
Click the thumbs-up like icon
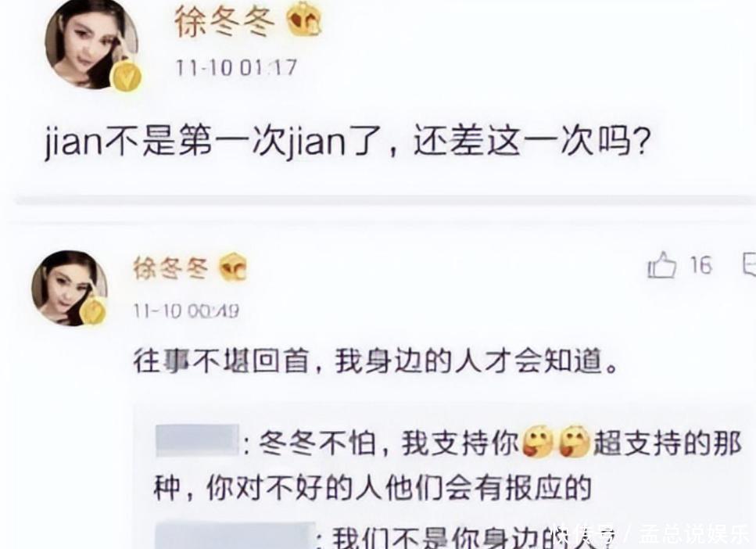click(x=661, y=265)
